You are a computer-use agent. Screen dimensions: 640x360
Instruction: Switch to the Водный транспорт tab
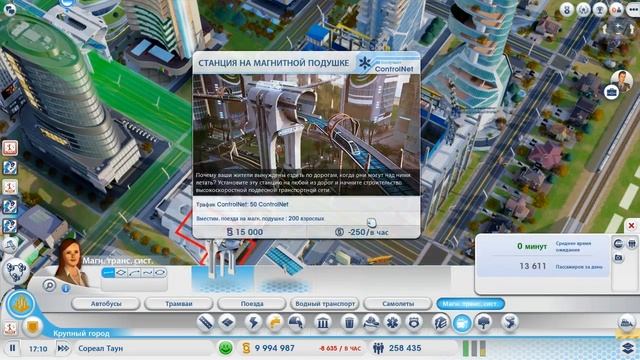point(325,304)
